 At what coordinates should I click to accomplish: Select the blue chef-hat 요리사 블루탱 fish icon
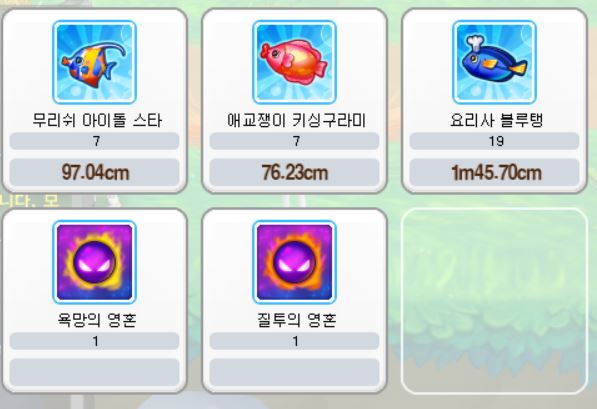pyautogui.click(x=494, y=62)
